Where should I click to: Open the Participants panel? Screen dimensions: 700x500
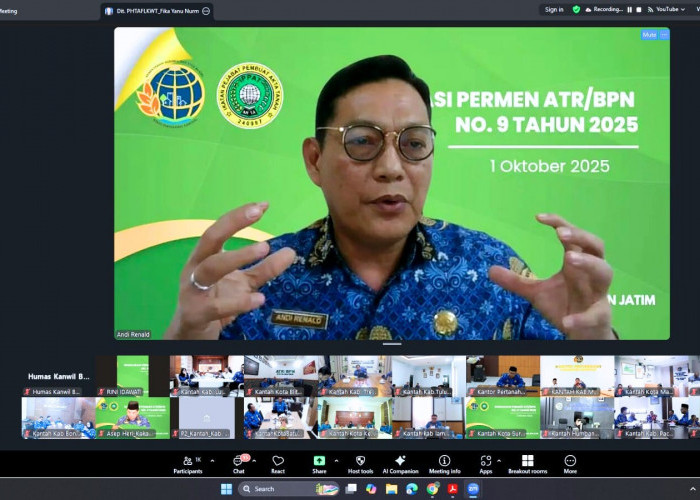[x=187, y=463]
